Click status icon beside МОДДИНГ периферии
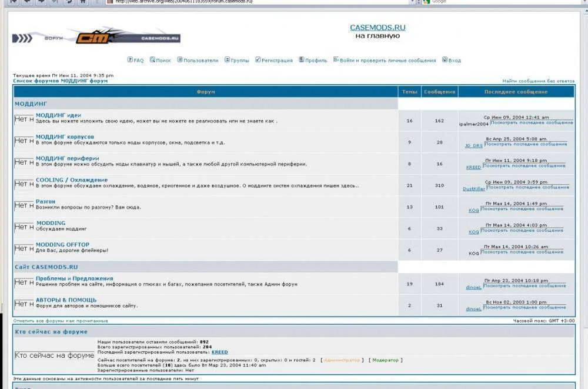588x389 pixels. (24, 162)
